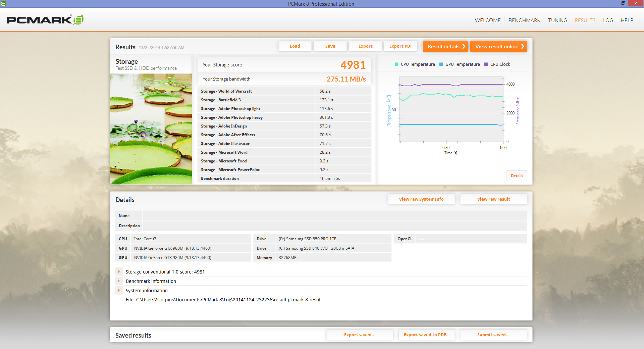The width and height of the screenshot is (644, 349).
Task: Open Result details
Action: 445,46
